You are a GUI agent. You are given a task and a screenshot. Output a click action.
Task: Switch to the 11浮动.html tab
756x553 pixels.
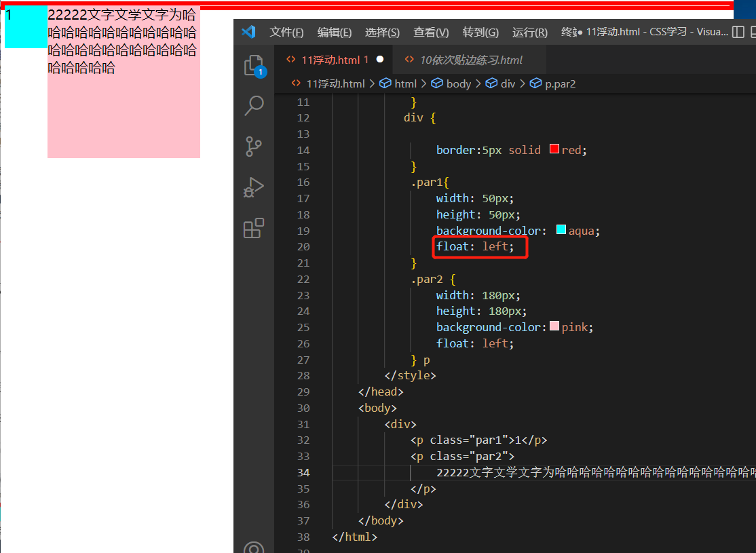(334, 60)
